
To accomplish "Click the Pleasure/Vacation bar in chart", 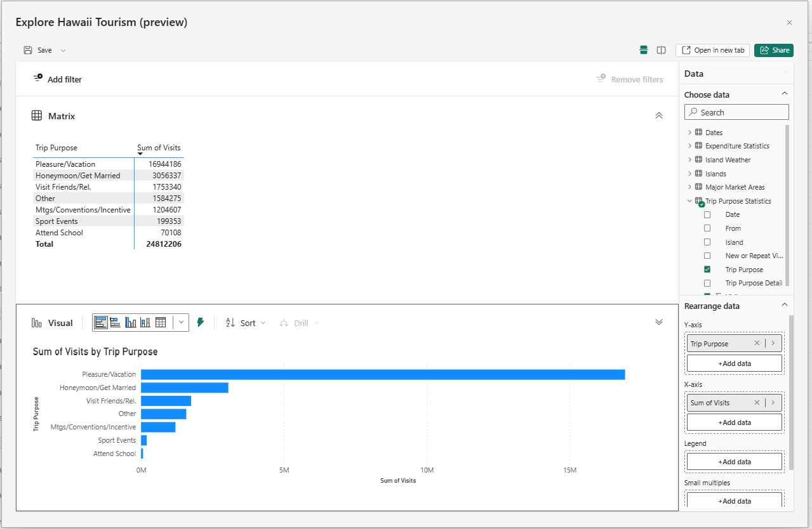I will 383,374.
